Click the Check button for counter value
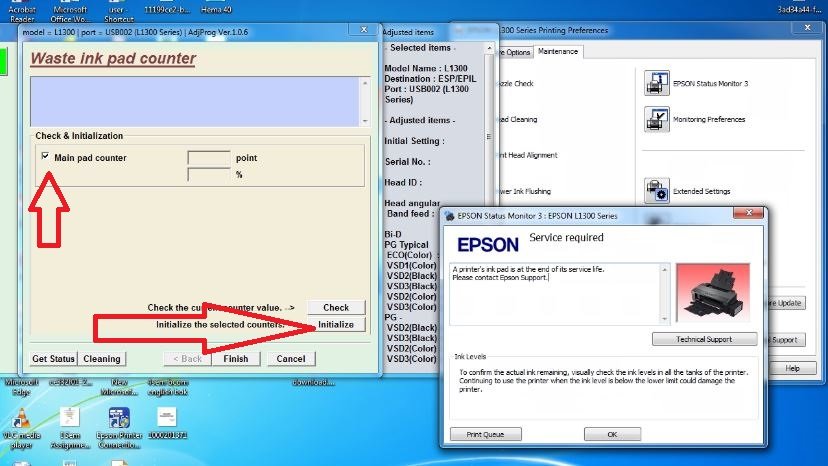 click(x=336, y=307)
